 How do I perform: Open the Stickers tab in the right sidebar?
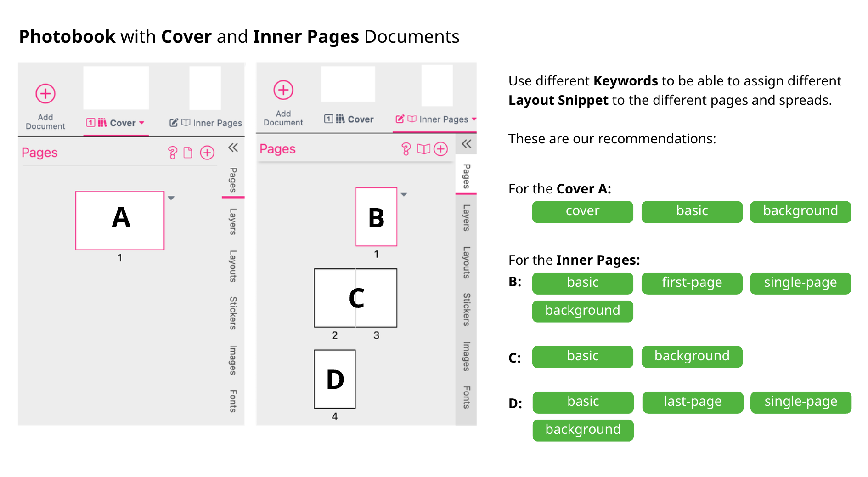(466, 309)
